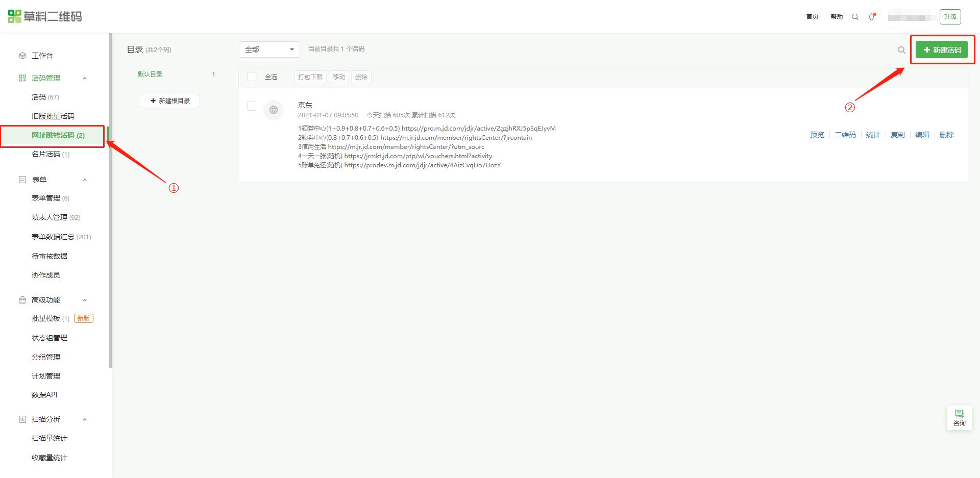Open 表单数据汇总 (201)
The width and height of the screenshot is (980, 478).
(61, 237)
